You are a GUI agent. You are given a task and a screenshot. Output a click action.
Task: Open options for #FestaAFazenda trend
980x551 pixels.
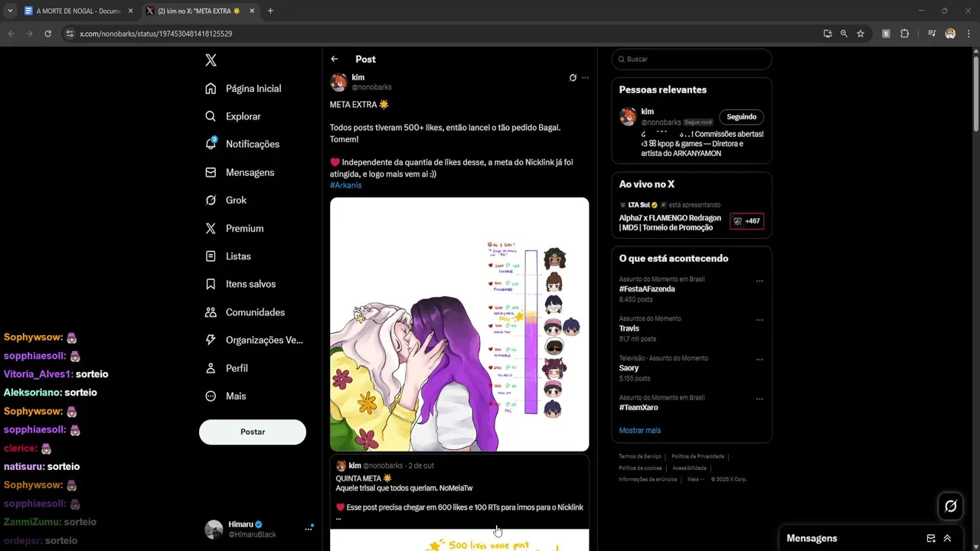pos(759,281)
